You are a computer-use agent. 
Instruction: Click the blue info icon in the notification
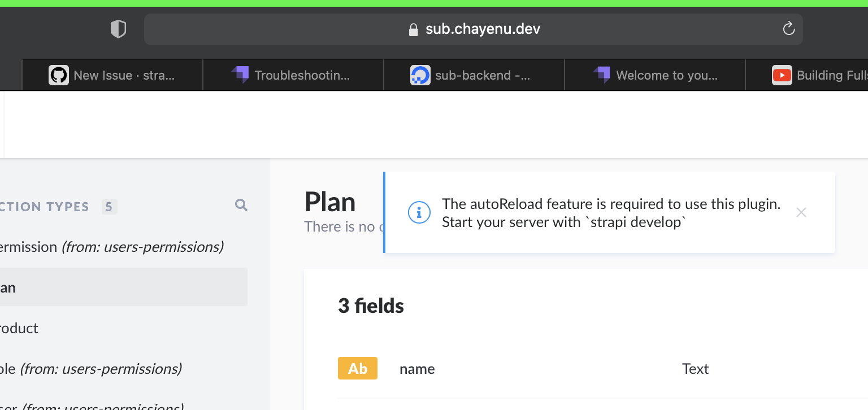pyautogui.click(x=419, y=212)
